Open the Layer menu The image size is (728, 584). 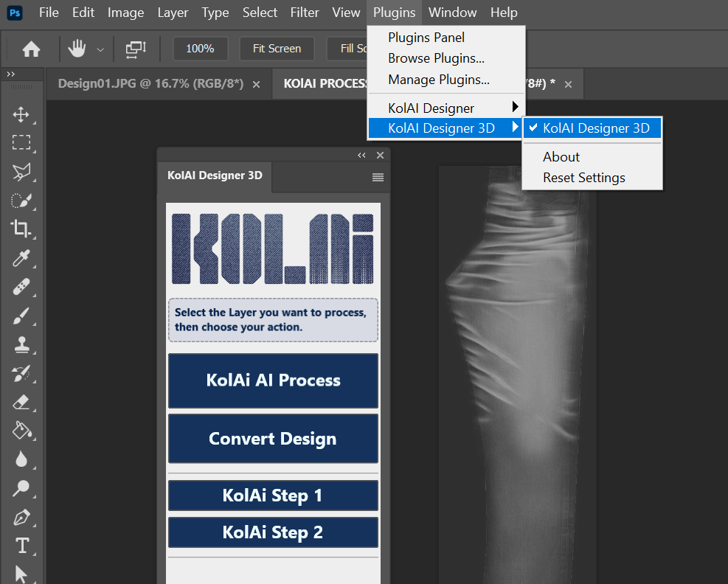173,13
